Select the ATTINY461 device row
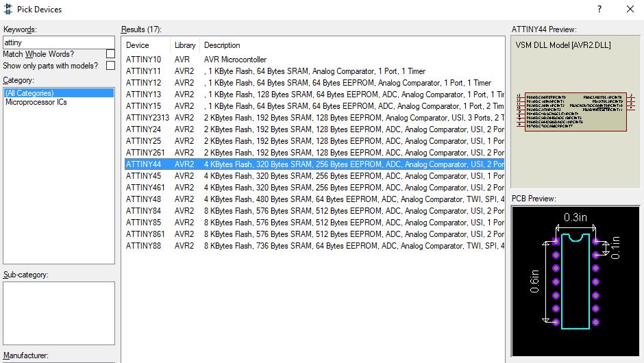 (x=314, y=187)
